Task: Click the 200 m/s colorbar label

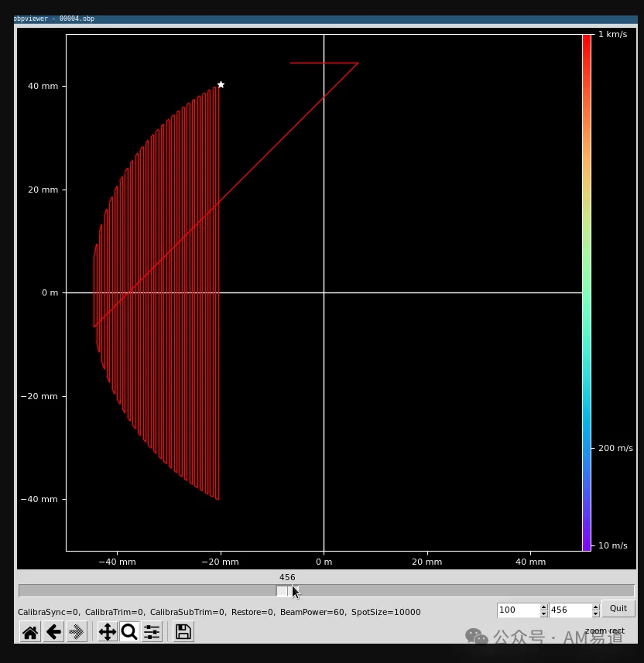Action: point(615,448)
